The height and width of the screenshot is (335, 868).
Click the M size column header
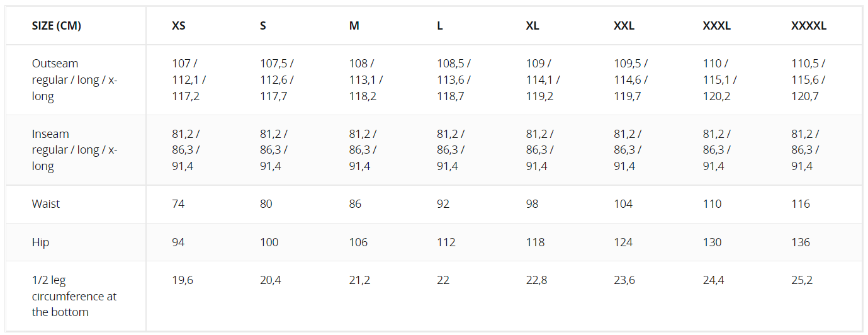click(354, 26)
